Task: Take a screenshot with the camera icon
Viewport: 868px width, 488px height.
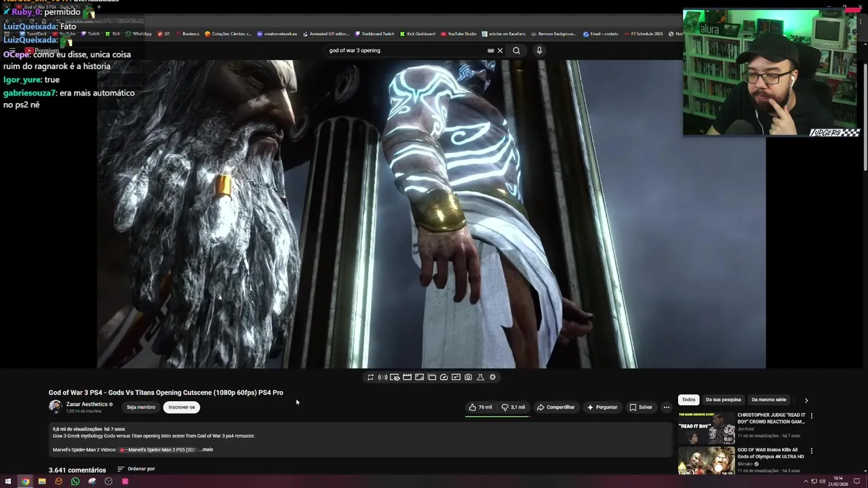Action: [x=468, y=378]
